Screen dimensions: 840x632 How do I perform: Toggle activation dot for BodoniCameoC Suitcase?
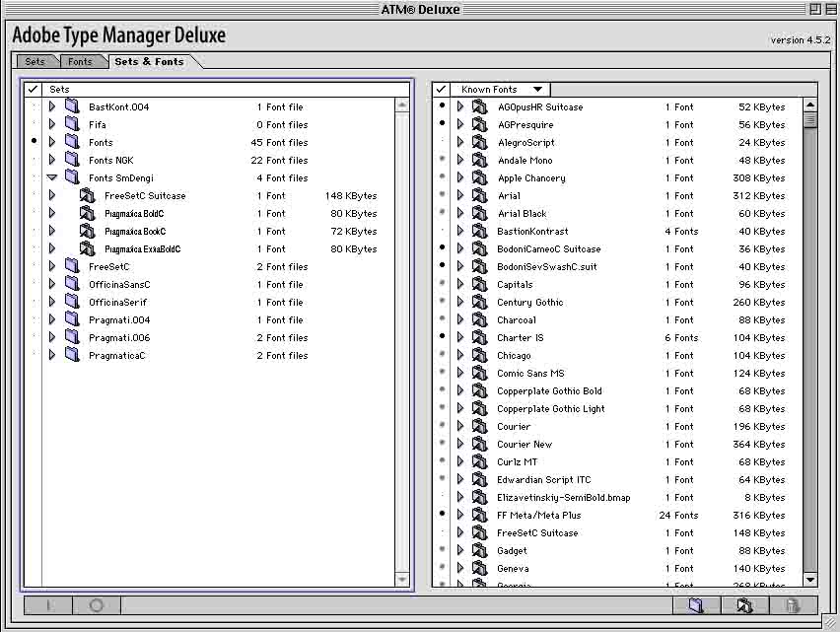pos(442,247)
